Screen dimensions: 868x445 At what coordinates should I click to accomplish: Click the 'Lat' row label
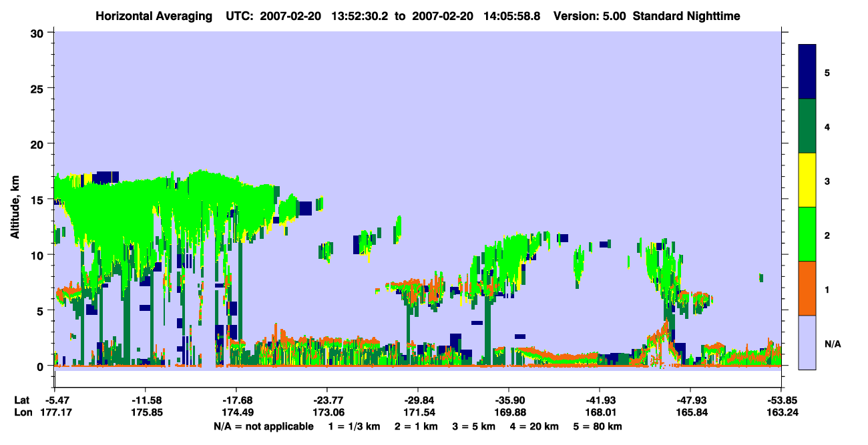(x=21, y=400)
